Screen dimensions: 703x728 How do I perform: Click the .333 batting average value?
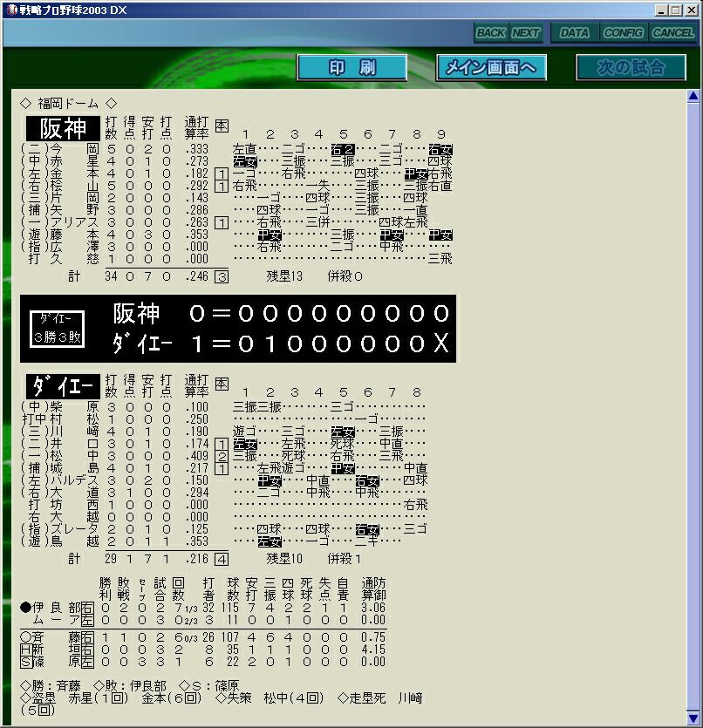click(x=197, y=149)
